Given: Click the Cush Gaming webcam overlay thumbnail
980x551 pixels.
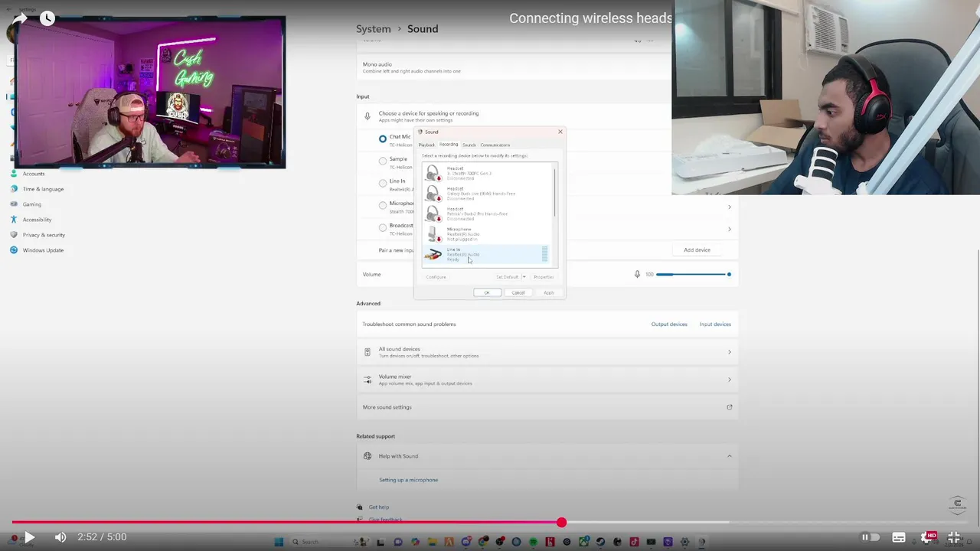Looking at the screenshot, I should point(150,92).
